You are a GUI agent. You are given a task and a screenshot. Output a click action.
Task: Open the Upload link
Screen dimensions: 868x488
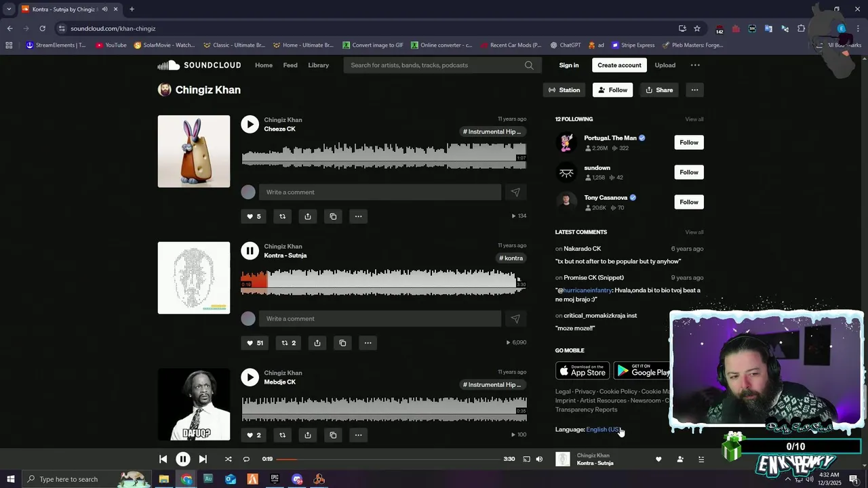click(x=665, y=65)
